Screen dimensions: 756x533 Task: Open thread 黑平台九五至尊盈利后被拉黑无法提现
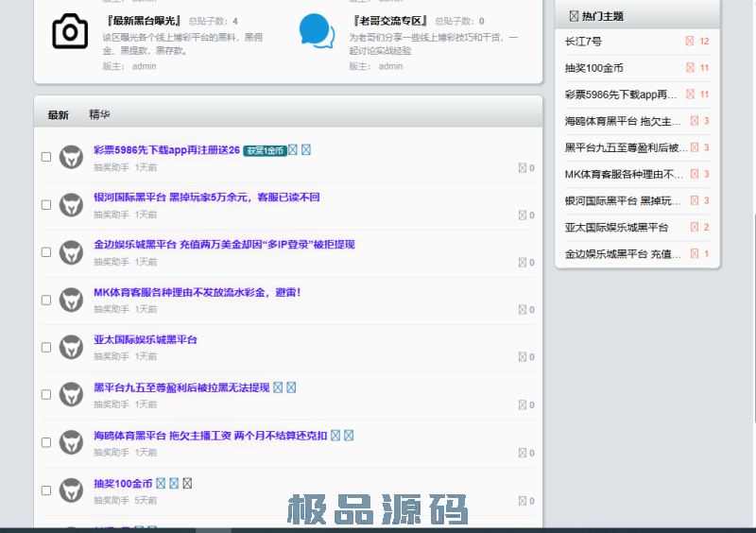coord(181,387)
